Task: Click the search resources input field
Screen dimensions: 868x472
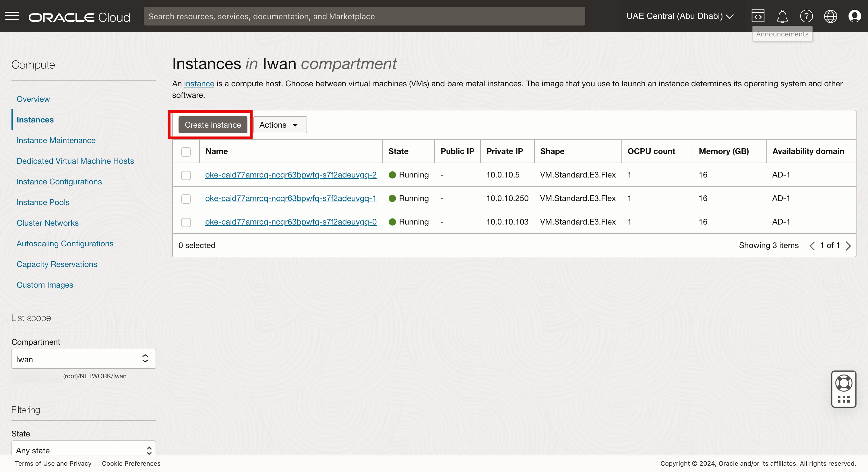Action: [364, 16]
